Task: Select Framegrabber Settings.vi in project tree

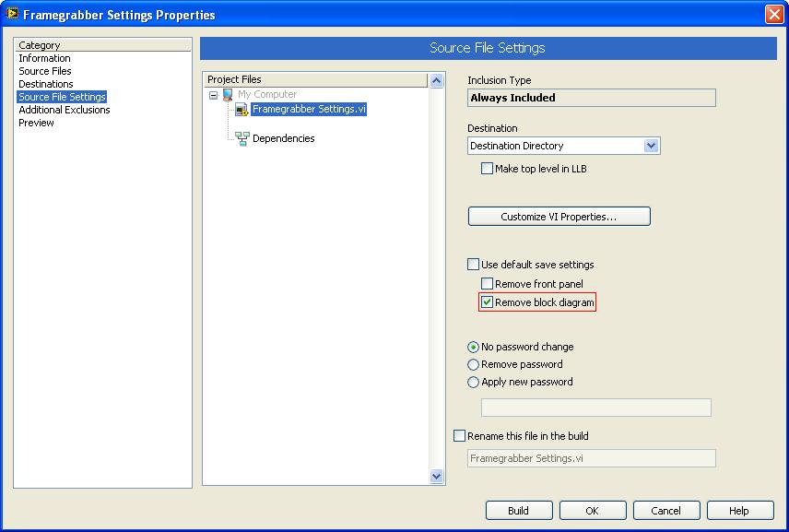Action: (309, 109)
